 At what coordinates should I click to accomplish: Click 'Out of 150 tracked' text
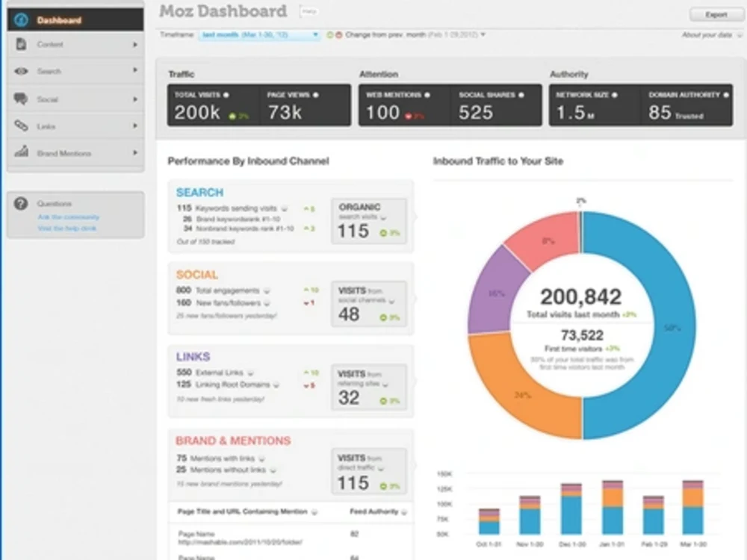[x=206, y=242]
